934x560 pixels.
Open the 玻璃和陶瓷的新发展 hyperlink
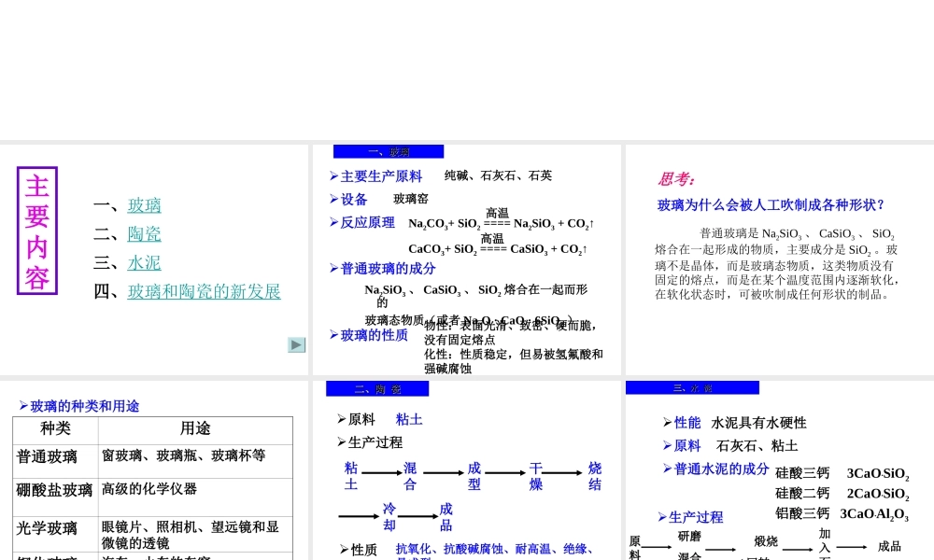click(204, 291)
